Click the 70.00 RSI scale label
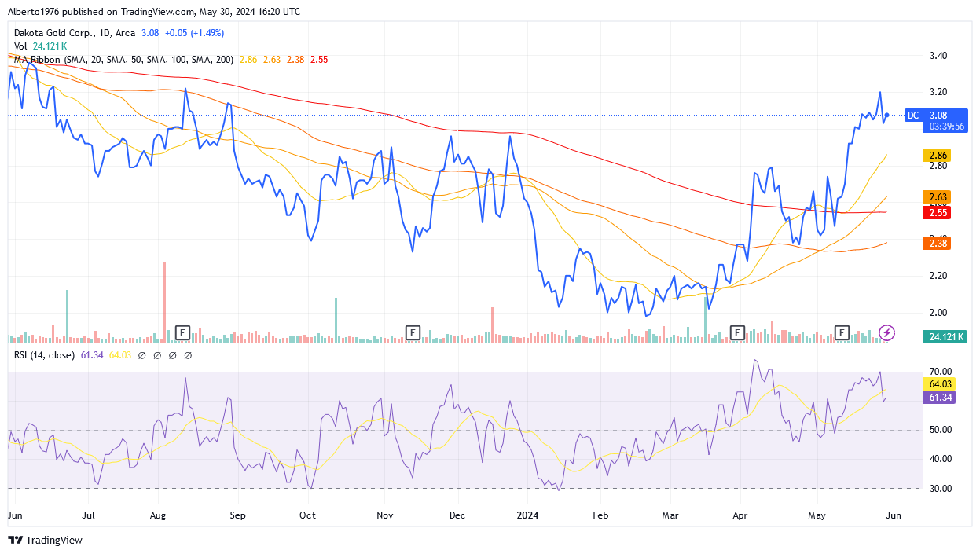 941,371
